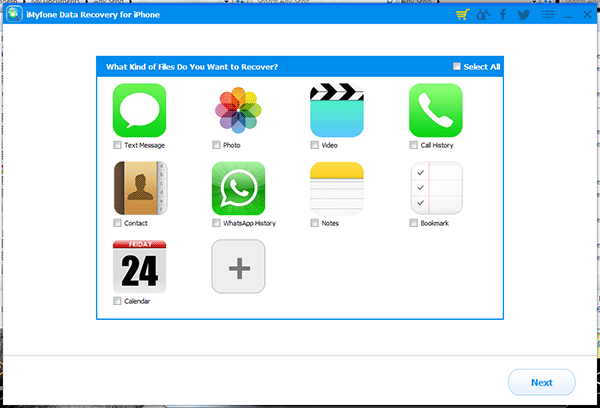This screenshot has height=408, width=600.
Task: Click the plus tile for more file types
Action: click(x=238, y=266)
